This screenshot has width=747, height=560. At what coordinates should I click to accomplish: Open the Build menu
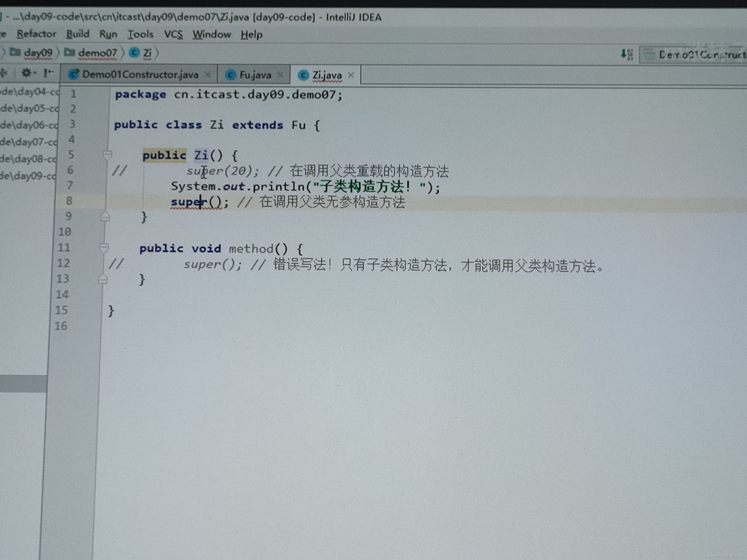pyautogui.click(x=78, y=34)
